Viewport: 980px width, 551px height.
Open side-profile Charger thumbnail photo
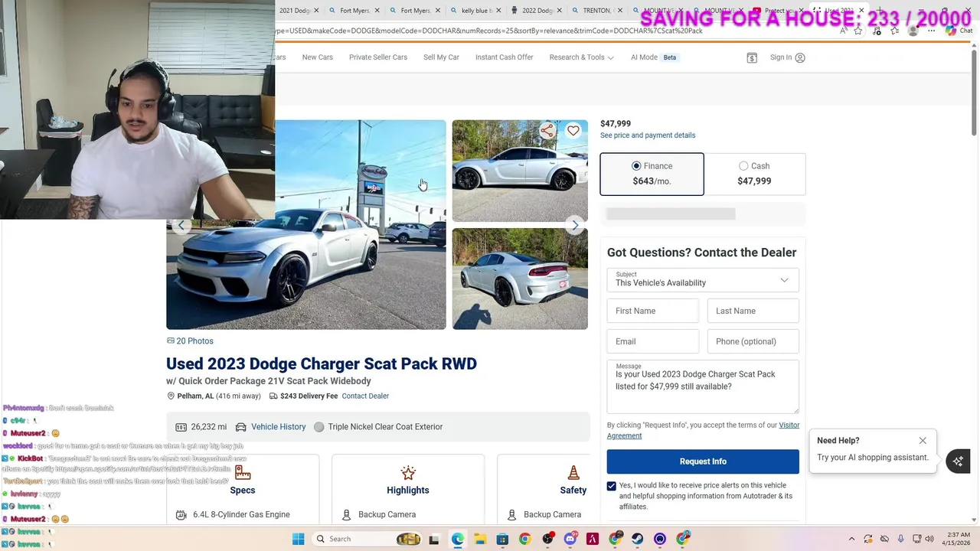coord(520,171)
